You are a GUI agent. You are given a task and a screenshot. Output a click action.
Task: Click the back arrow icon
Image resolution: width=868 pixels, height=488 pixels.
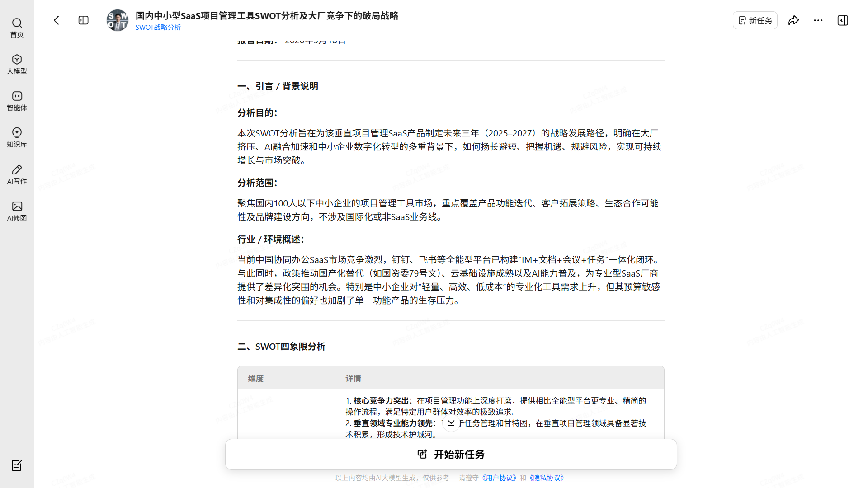[57, 20]
